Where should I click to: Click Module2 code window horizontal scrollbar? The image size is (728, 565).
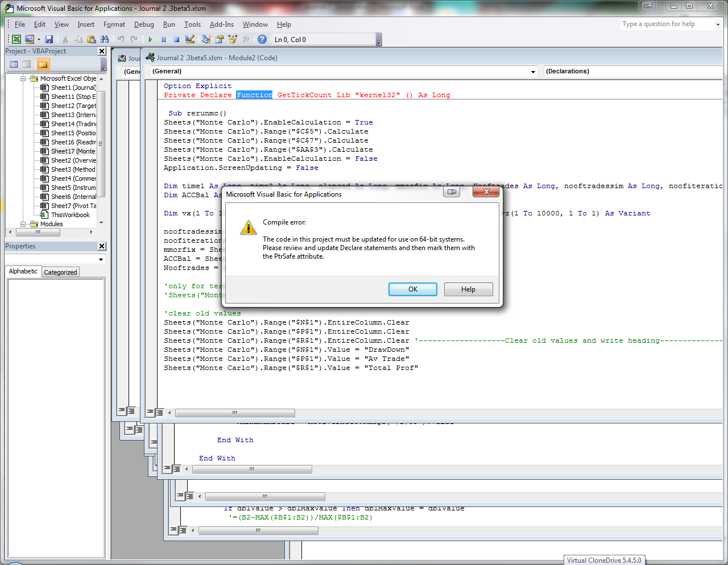pyautogui.click(x=235, y=413)
